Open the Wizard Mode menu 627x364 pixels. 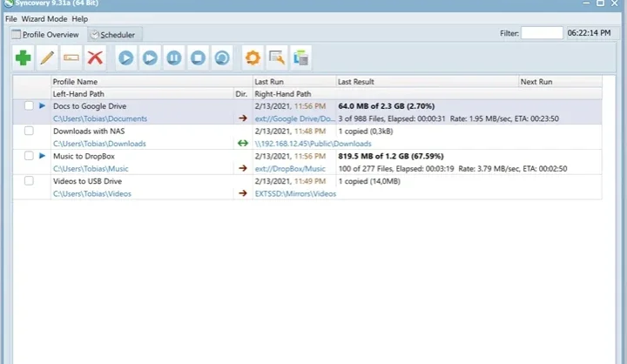coord(44,19)
